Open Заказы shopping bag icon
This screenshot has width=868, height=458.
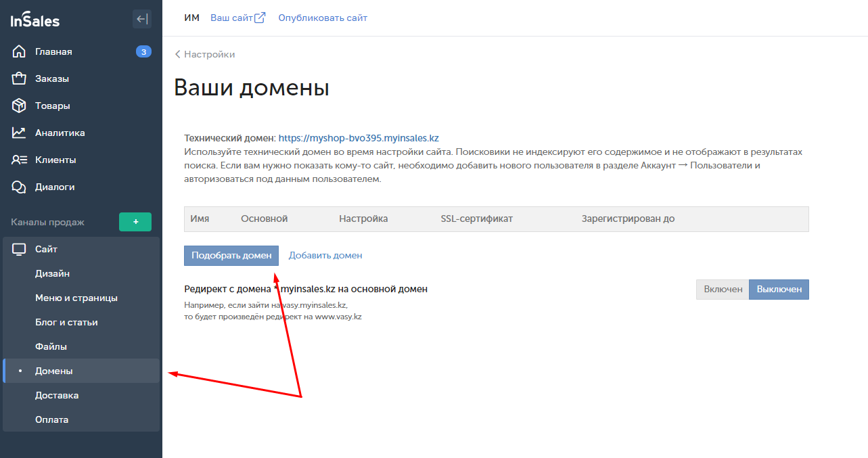[x=19, y=78]
